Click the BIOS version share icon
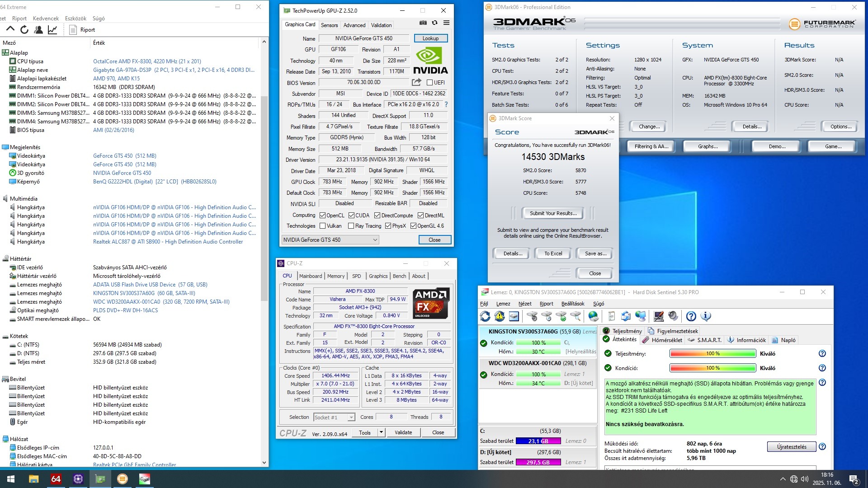The width and height of the screenshot is (868, 488). click(416, 82)
